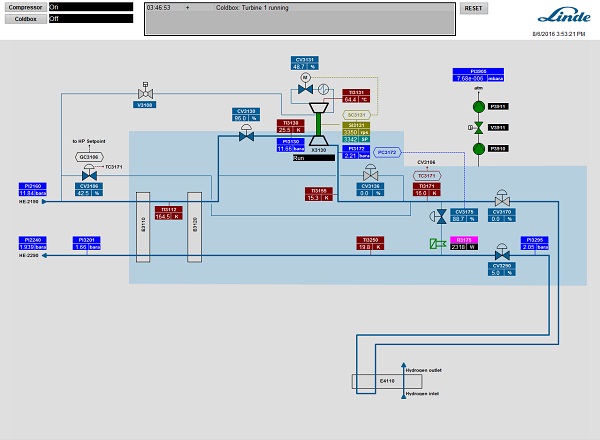Switch to the Coldbox view button
The width and height of the screenshot is (600, 440).
23,18
